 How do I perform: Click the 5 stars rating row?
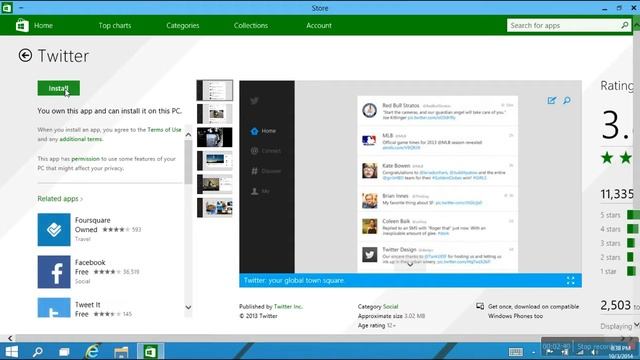(x=619, y=215)
